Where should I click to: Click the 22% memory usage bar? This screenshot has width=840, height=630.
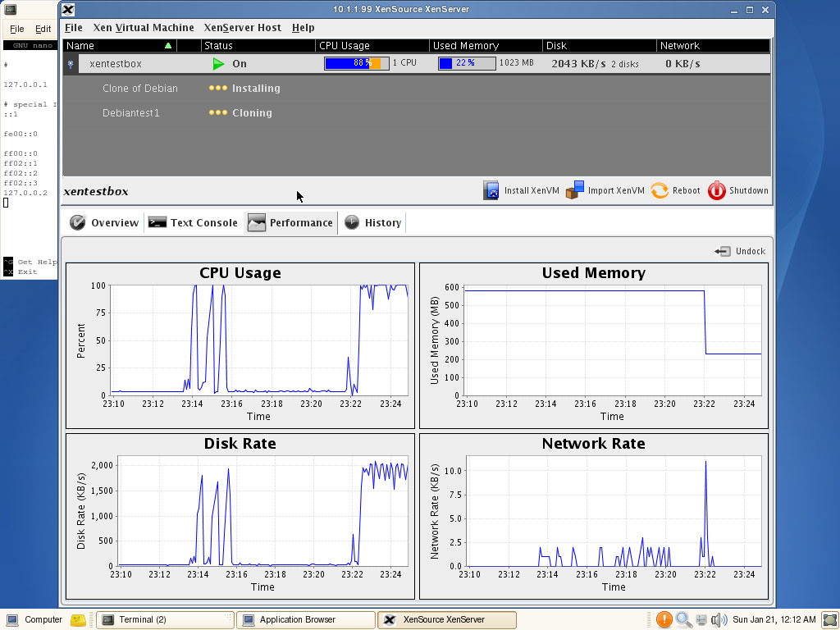point(467,63)
